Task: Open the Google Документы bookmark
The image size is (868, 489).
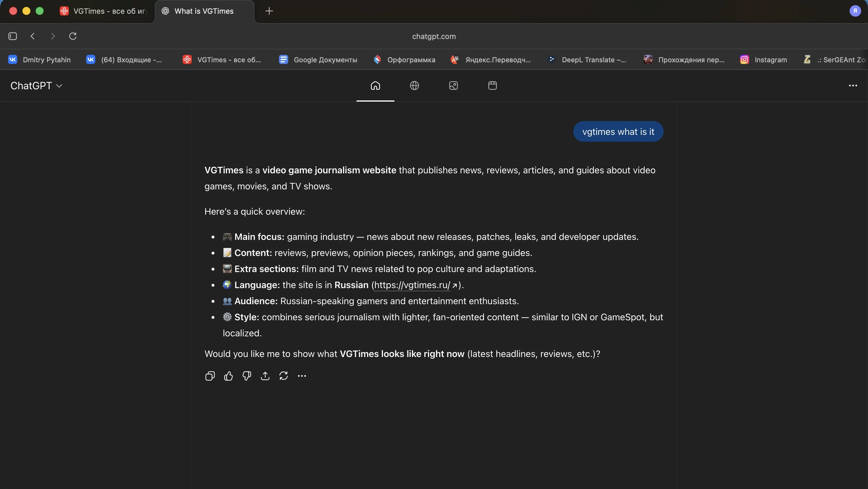Action: pos(318,60)
